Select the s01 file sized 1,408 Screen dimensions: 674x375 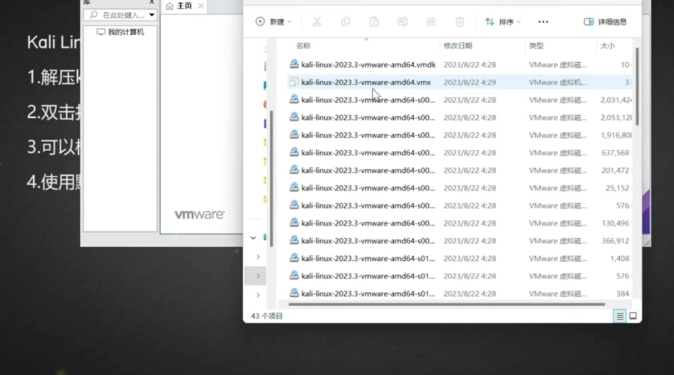(x=459, y=258)
